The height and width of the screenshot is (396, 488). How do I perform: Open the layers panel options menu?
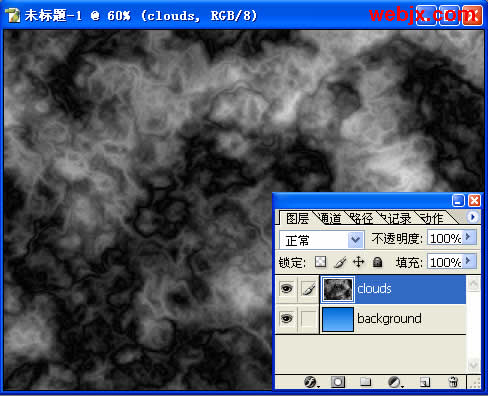coord(472,217)
